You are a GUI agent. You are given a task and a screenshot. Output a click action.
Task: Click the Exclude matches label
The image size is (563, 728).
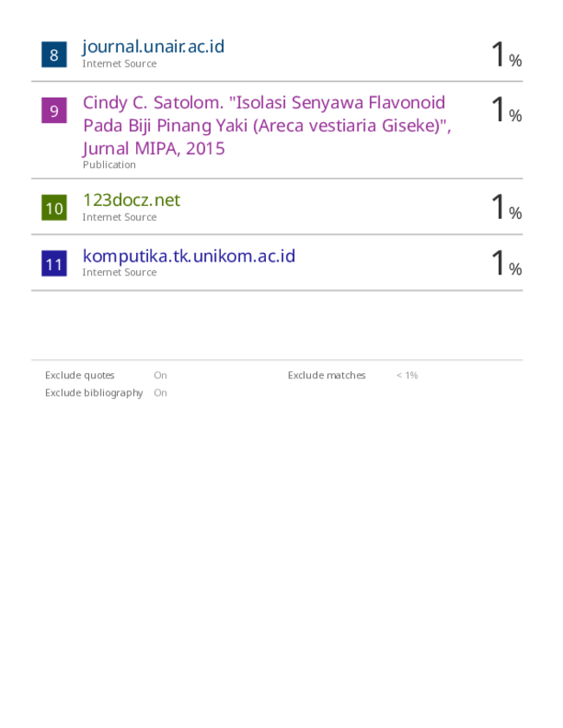tap(327, 375)
